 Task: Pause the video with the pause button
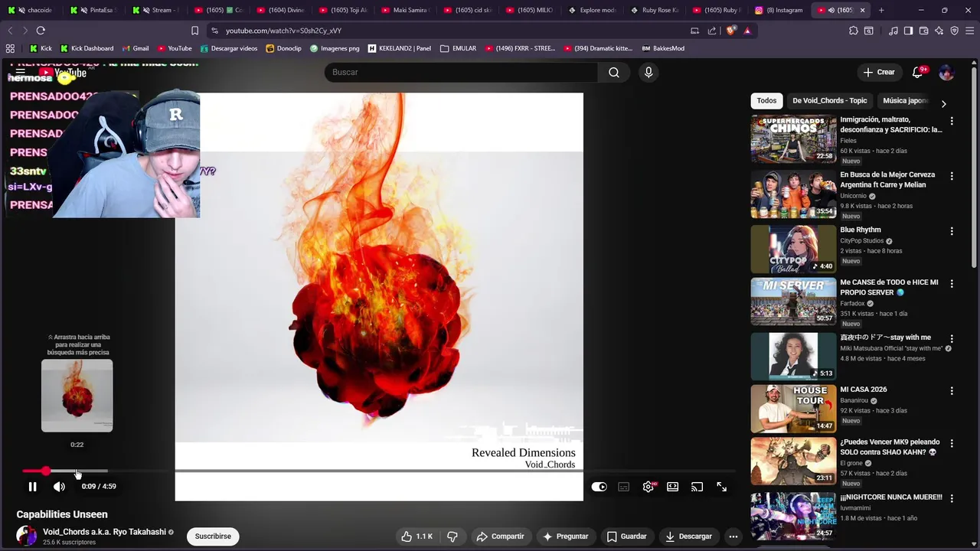click(32, 487)
